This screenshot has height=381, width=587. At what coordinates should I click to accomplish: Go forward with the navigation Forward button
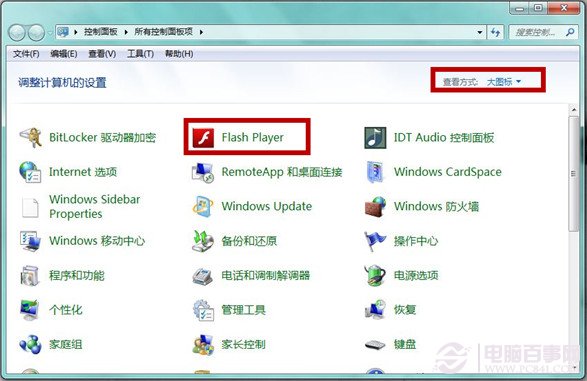(x=37, y=33)
